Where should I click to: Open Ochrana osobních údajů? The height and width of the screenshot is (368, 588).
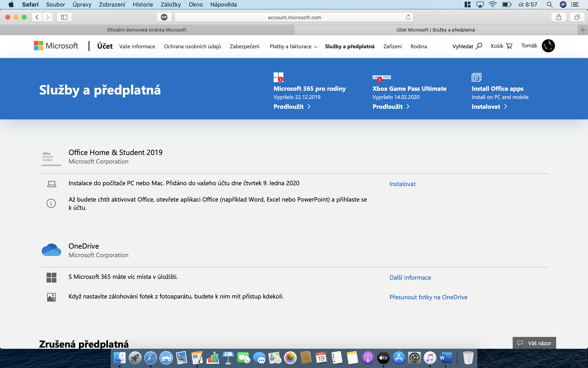(x=193, y=46)
